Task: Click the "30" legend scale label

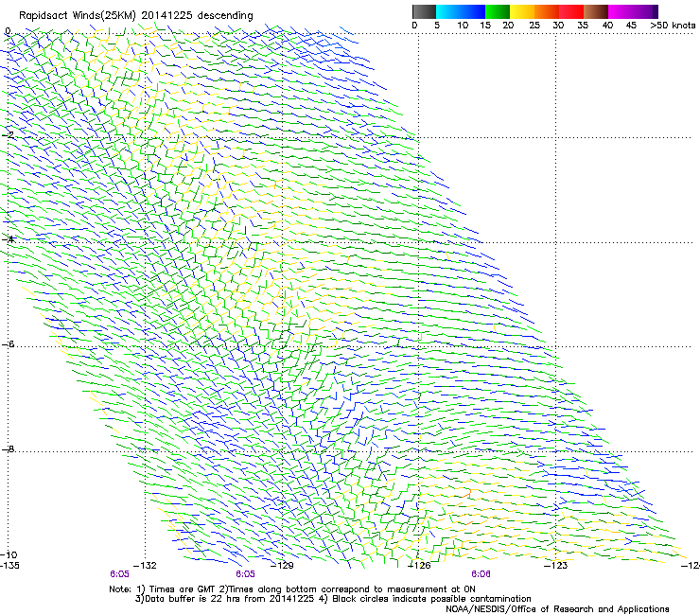Action: coord(558,26)
